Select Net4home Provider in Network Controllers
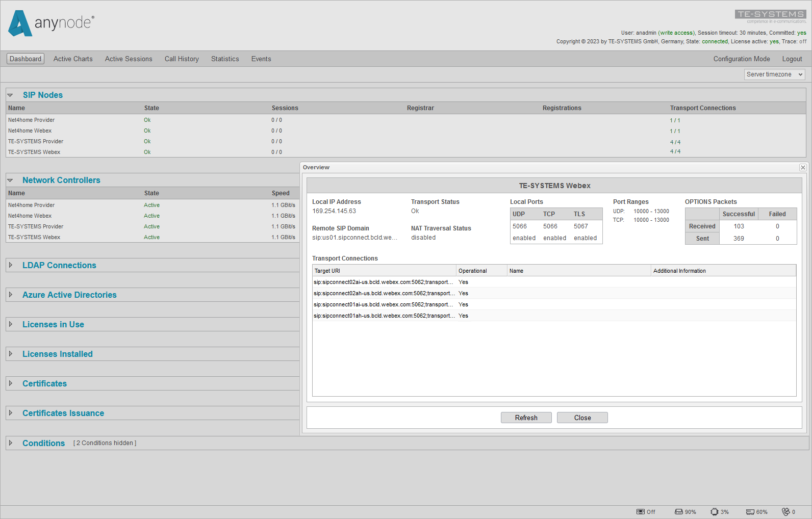This screenshot has width=812, height=519. 31,205
